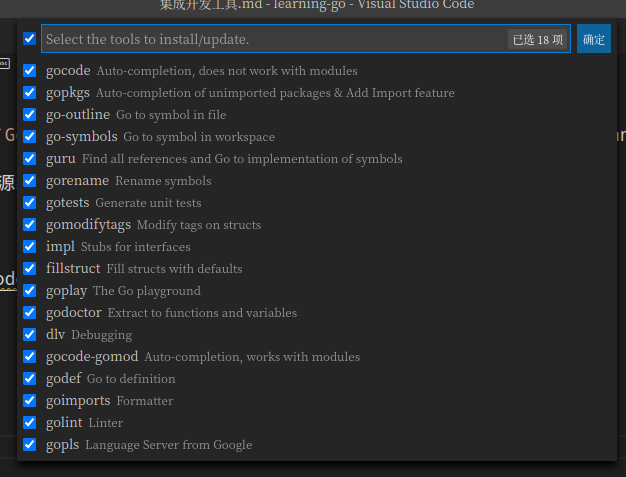Disable the guru tool checkbox

tap(29, 159)
